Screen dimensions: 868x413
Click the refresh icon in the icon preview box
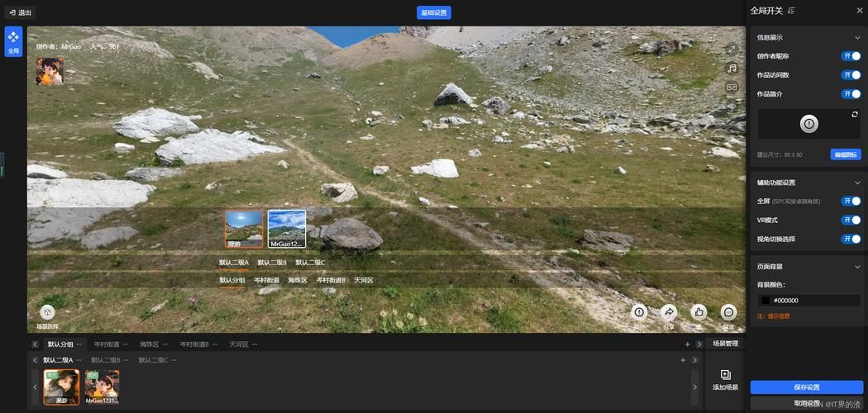[x=855, y=114]
